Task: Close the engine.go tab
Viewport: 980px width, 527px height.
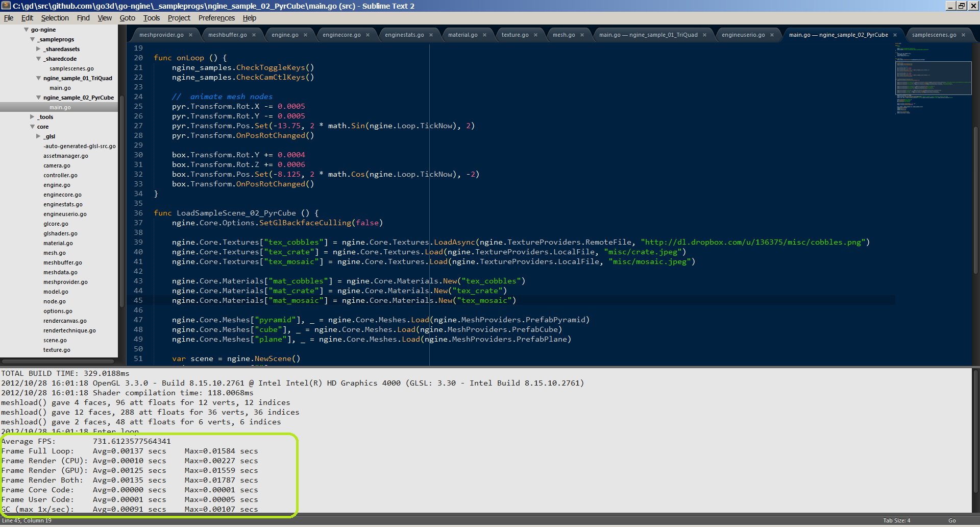Action: (x=305, y=35)
